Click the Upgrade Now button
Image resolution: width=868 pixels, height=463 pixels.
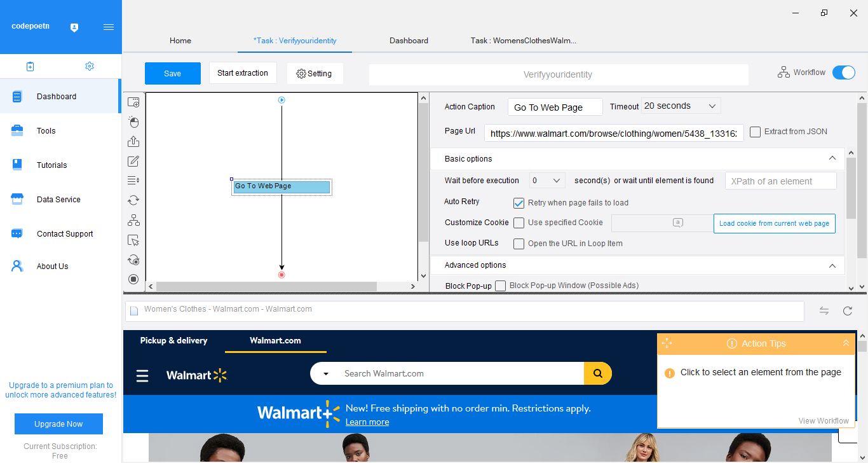pos(58,424)
